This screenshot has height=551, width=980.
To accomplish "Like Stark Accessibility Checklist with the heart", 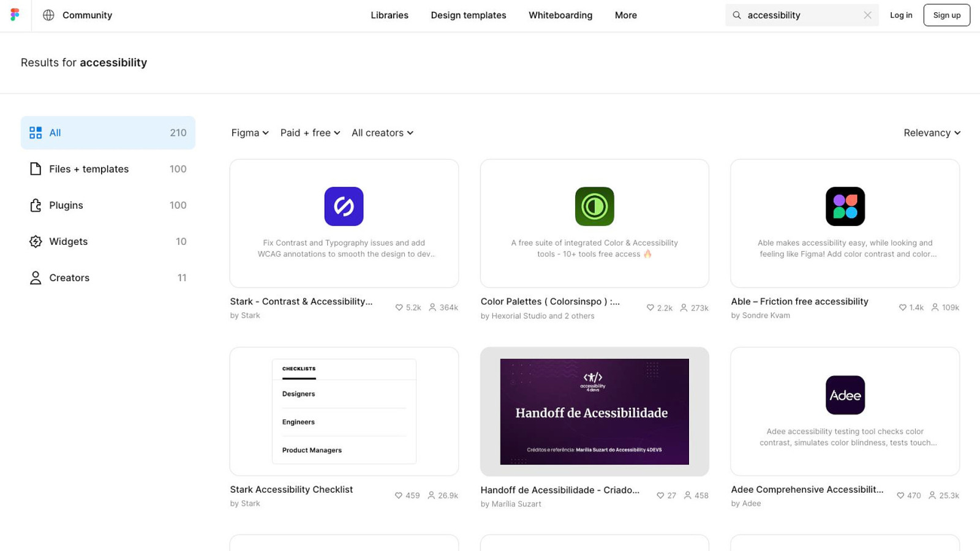I will pos(399,495).
